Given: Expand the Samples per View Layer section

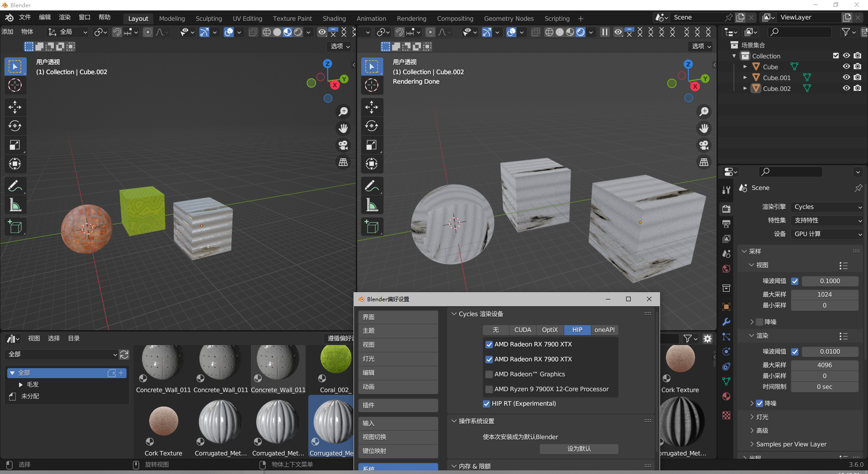Looking at the screenshot, I should tap(752, 444).
